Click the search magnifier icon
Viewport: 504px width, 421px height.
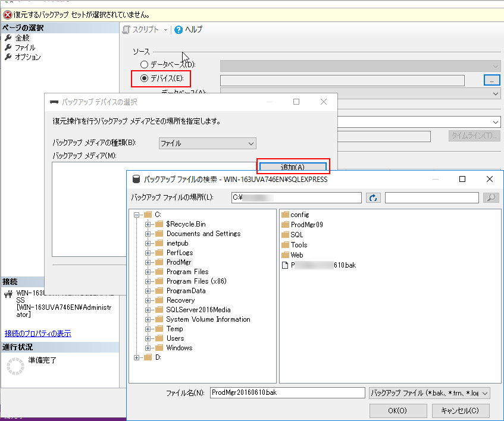(x=490, y=198)
